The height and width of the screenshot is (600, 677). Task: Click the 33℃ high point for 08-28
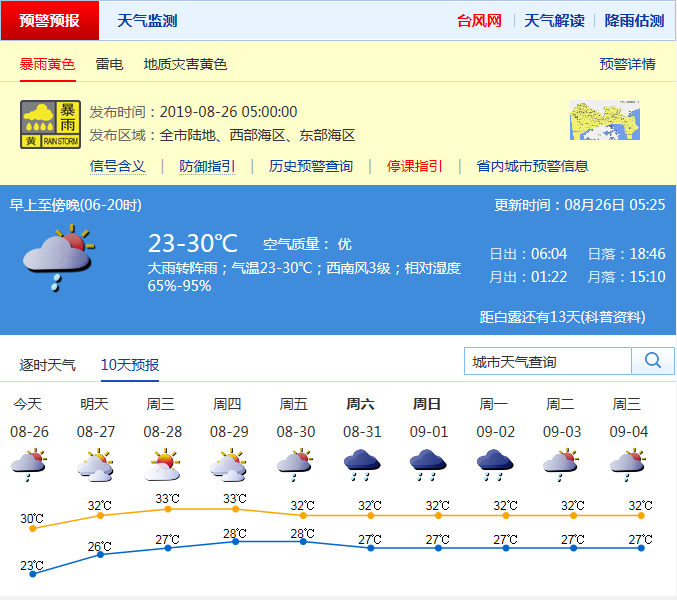(168, 509)
